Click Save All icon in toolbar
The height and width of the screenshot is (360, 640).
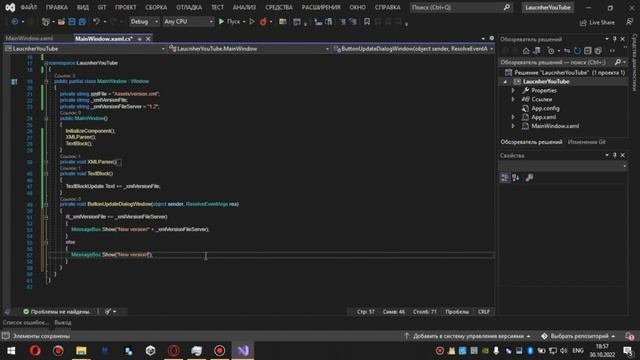[82, 22]
